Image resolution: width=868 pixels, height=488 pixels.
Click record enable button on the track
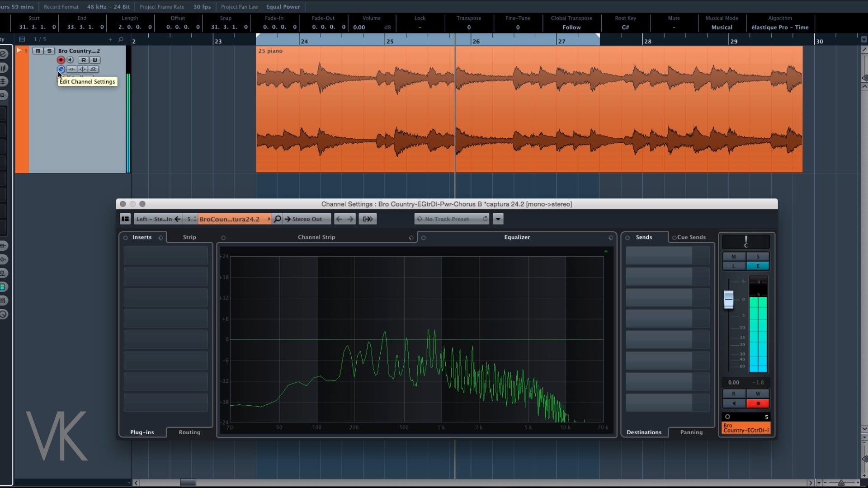pos(61,60)
